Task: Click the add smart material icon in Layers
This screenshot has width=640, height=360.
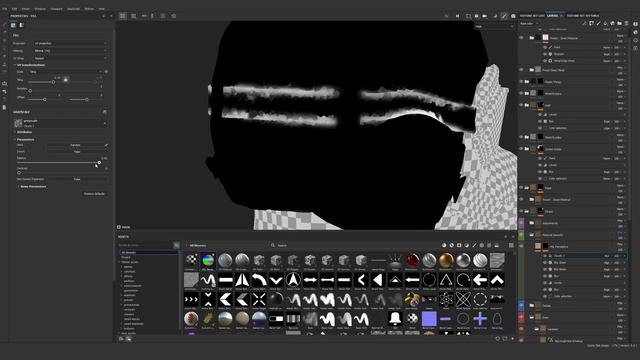Action: tap(612, 24)
